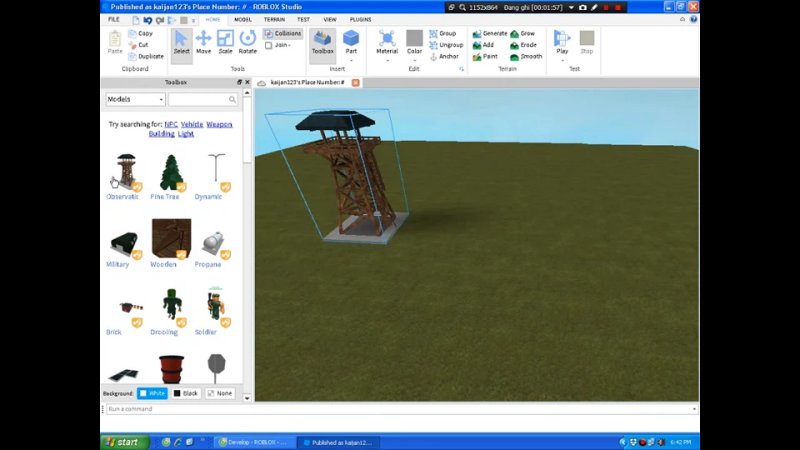Select the Select tool in ribbon

[x=181, y=43]
